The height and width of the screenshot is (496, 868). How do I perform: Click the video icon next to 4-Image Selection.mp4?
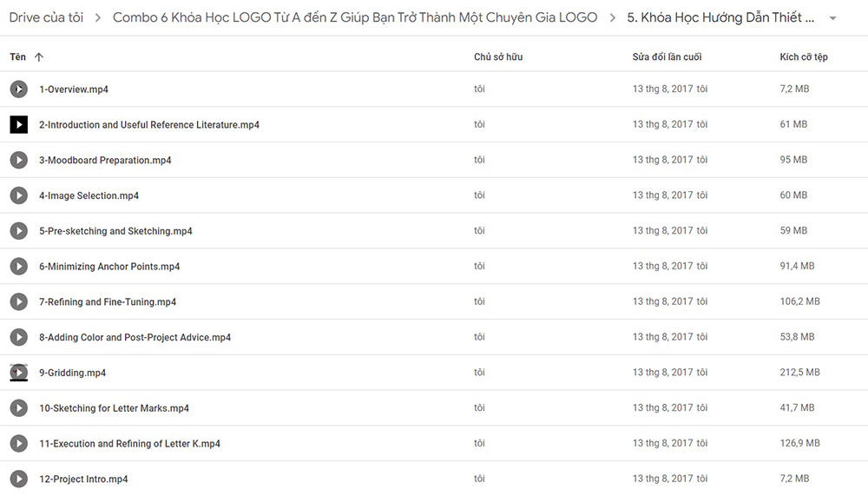(19, 195)
